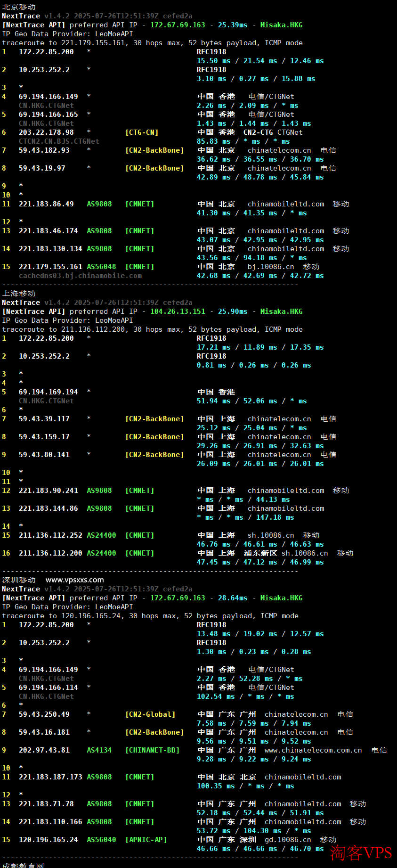397x868 pixels.
Task: Select the AS4134 ASN label
Action: [x=99, y=750]
